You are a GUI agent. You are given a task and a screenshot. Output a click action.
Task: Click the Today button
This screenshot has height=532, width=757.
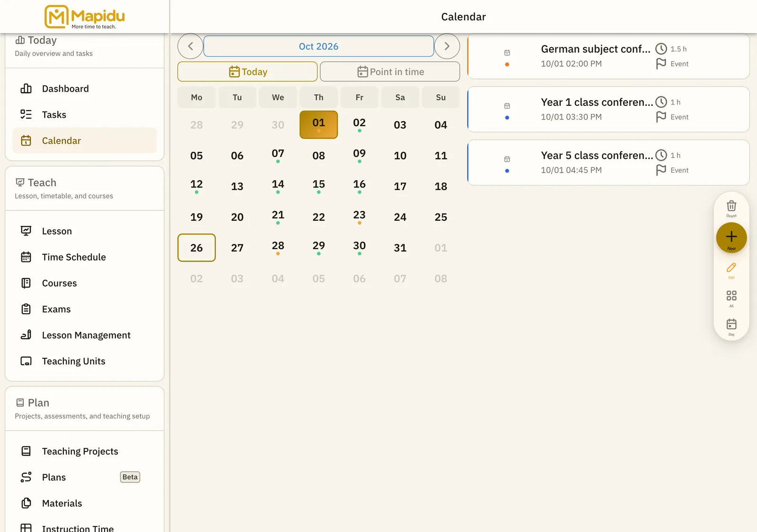tap(247, 72)
